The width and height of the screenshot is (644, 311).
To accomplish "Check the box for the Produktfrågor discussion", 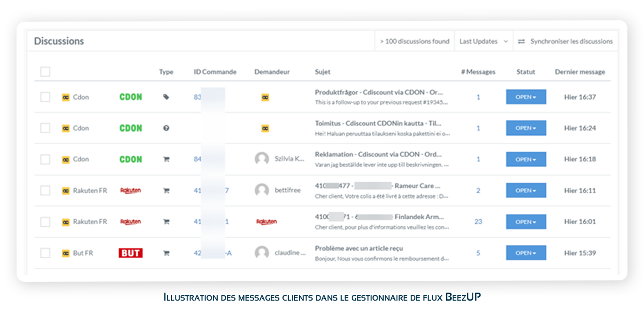I will point(45,97).
